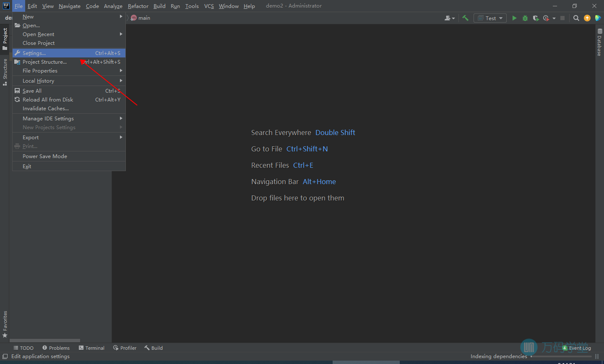This screenshot has width=604, height=364.
Task: Click the Project panel horizontal scrollbar
Action: click(45, 341)
